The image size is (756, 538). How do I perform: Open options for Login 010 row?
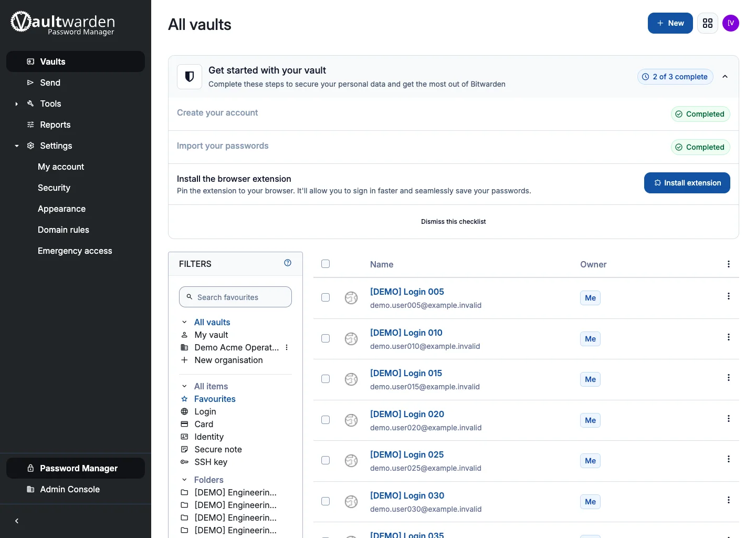point(729,337)
